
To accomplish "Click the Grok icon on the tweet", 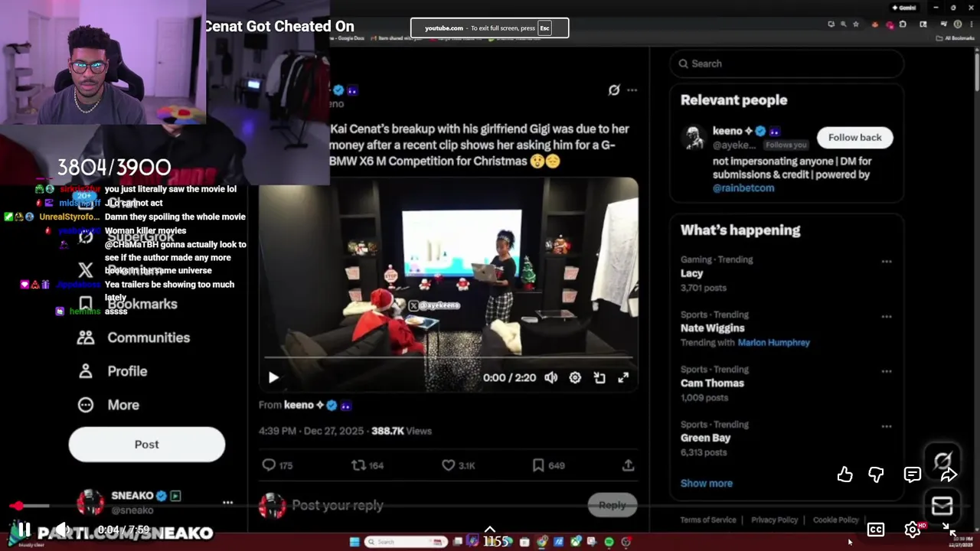I will pyautogui.click(x=614, y=90).
